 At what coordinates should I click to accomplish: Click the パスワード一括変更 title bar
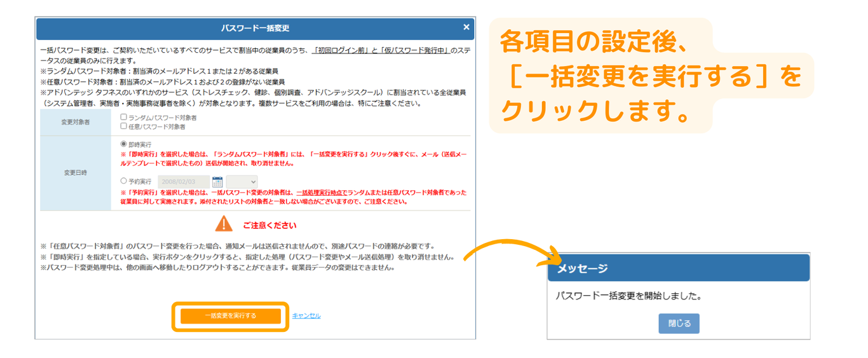pos(255,29)
